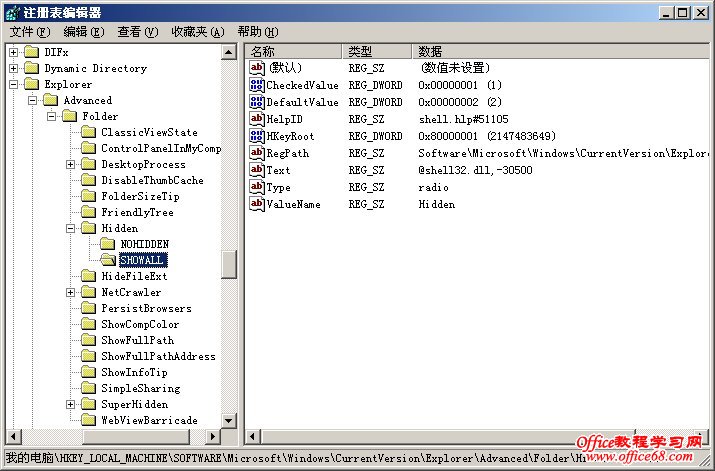This screenshot has height=471, width=715.
Task: Expand the DesktopProcess key
Action: coord(71,164)
